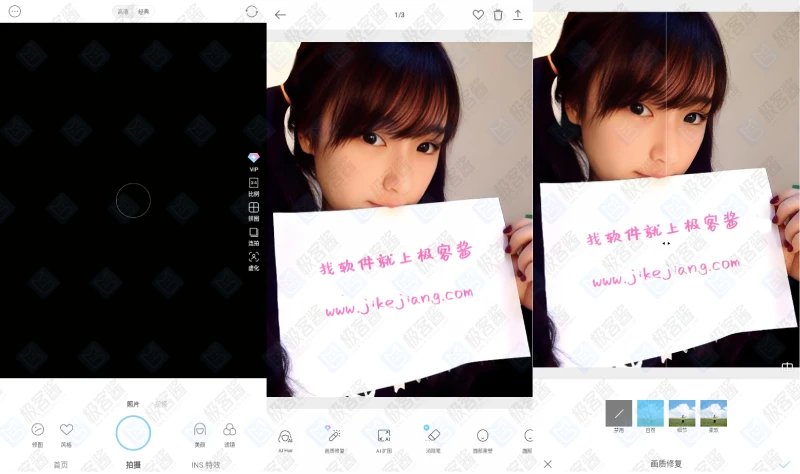
Task: Select the 经典 mode in the top toggle
Action: [x=143, y=11]
